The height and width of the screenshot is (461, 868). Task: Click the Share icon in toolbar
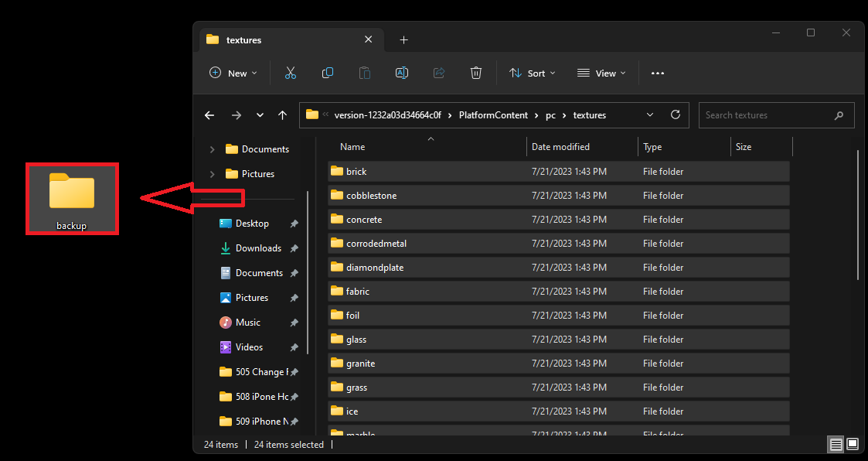439,73
